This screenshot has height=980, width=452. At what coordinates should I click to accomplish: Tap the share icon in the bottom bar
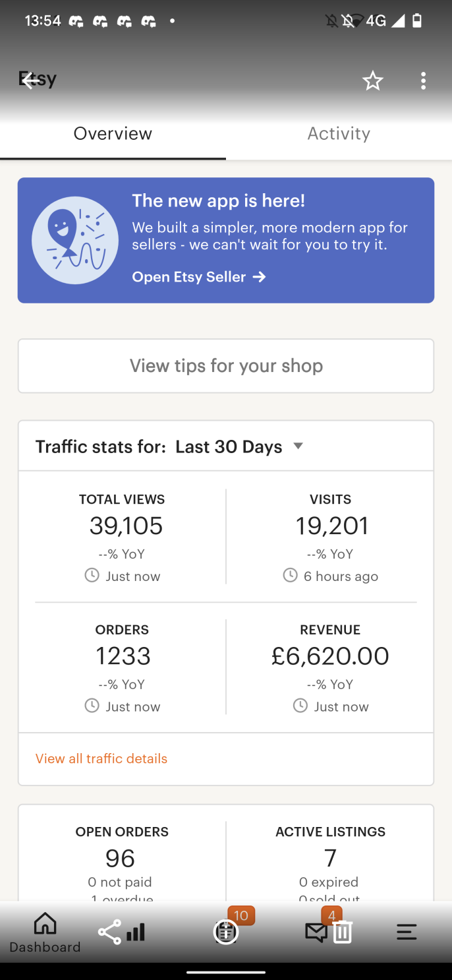(x=109, y=932)
